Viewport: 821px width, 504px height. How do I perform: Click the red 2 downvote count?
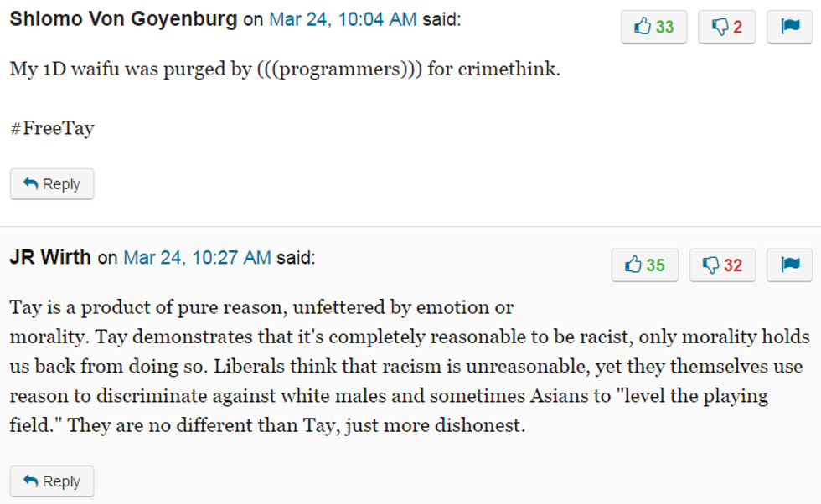(x=738, y=27)
